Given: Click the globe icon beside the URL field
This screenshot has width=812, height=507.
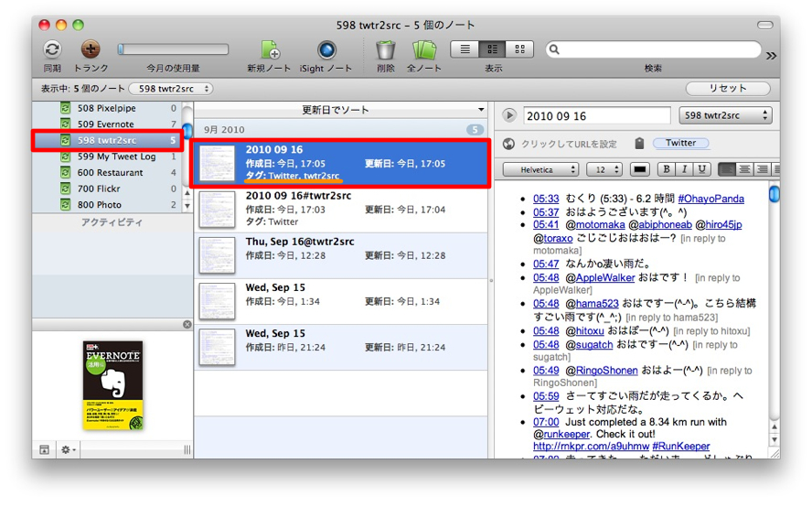Looking at the screenshot, I should click(509, 144).
